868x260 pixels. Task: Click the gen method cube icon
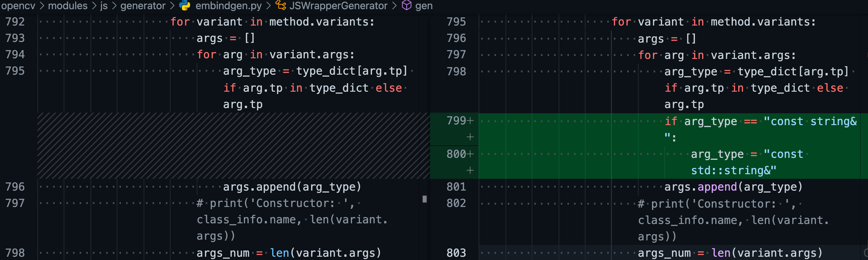(x=406, y=5)
